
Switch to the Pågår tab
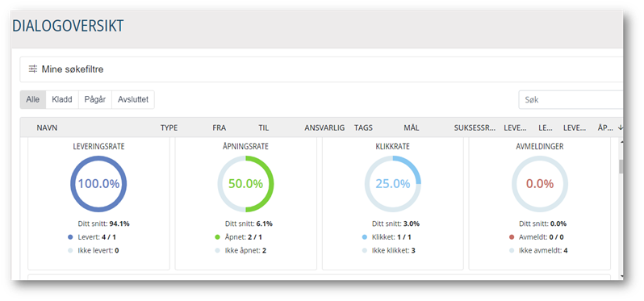coord(95,99)
